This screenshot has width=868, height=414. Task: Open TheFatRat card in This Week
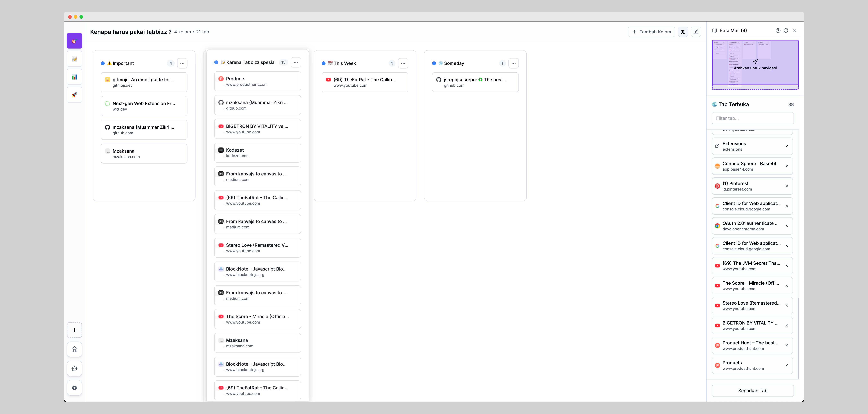coord(365,82)
